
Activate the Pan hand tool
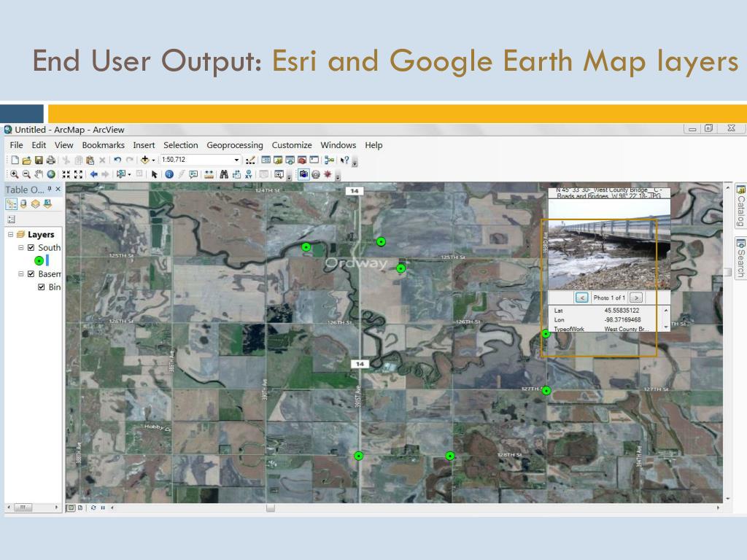39,174
